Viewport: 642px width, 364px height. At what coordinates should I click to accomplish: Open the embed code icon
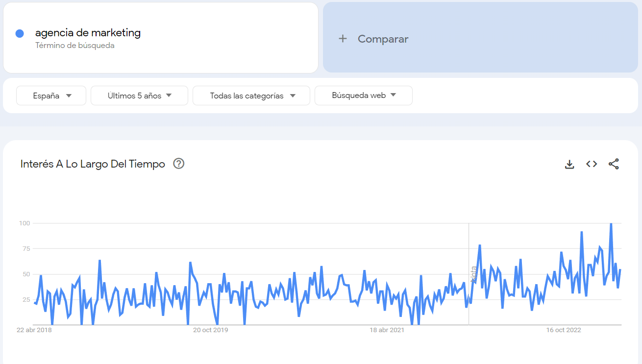592,164
